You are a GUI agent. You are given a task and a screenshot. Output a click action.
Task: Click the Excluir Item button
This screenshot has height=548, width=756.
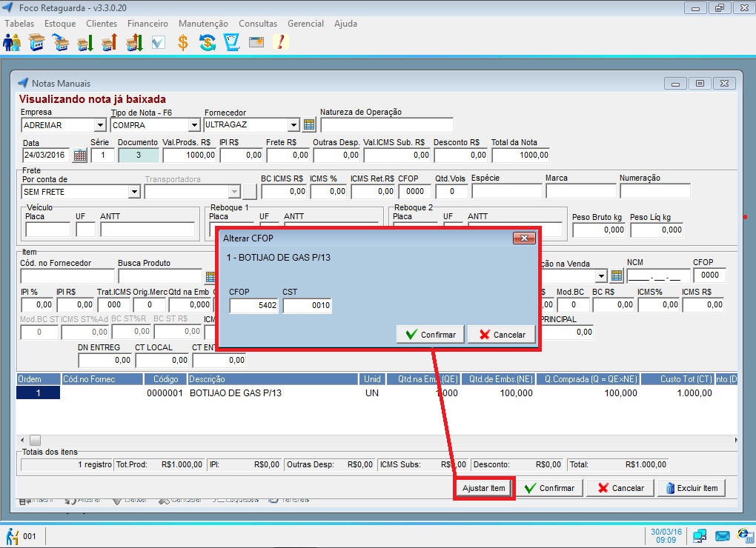pos(692,488)
